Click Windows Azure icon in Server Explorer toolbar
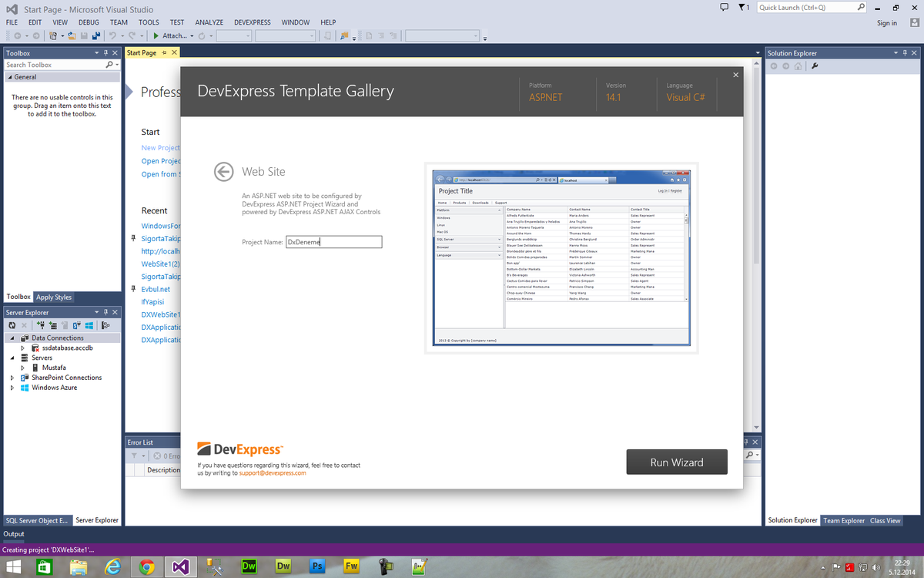 tap(89, 325)
